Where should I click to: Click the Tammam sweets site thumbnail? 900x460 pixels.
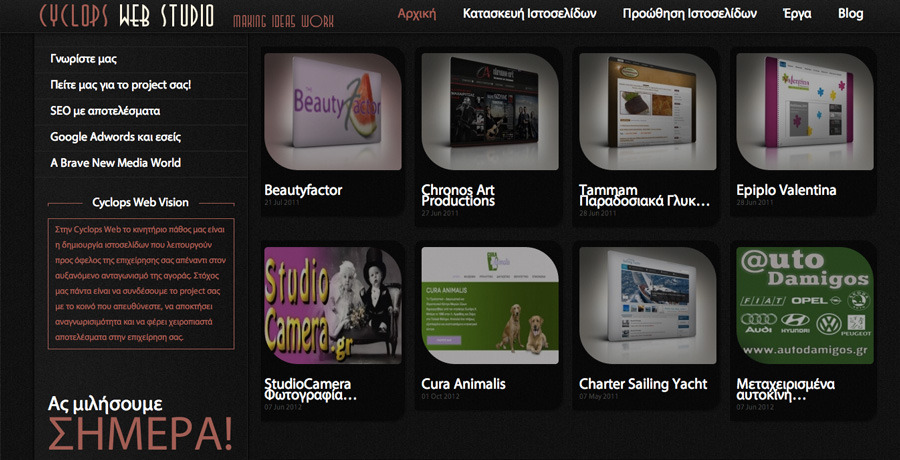(647, 111)
